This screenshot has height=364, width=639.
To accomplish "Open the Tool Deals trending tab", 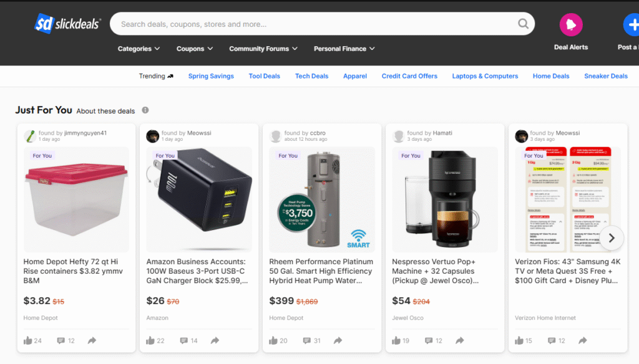I will click(x=265, y=76).
